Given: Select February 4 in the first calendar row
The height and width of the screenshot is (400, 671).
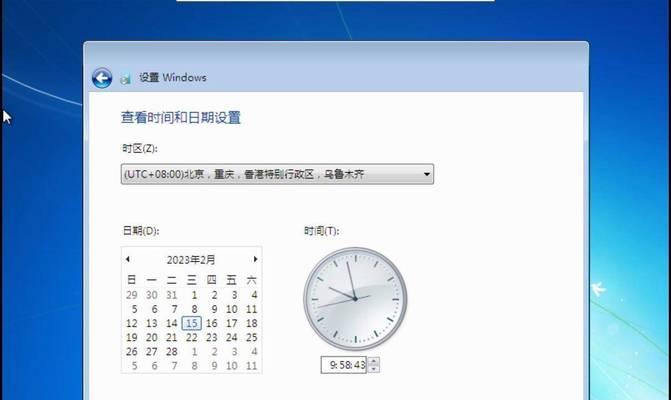Looking at the screenshot, I should coord(254,295).
